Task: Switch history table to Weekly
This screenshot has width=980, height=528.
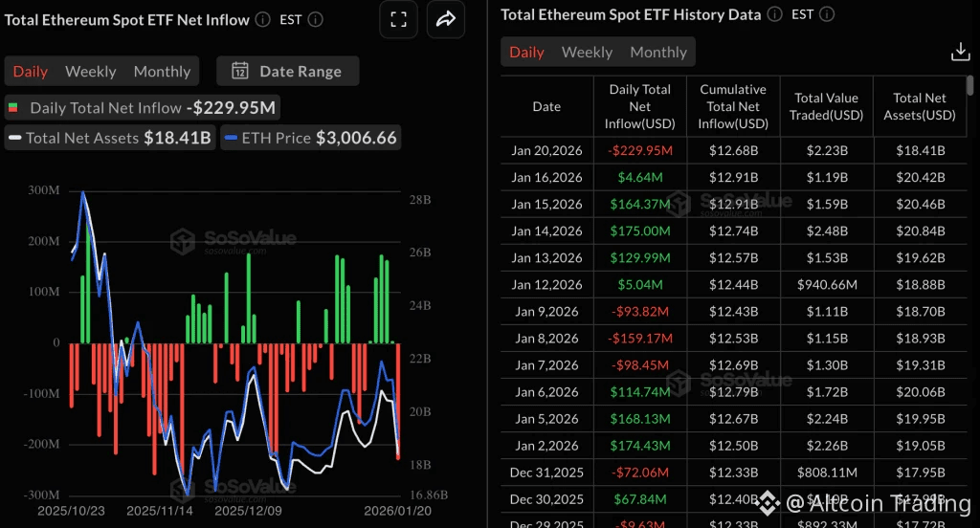Action: tap(587, 52)
